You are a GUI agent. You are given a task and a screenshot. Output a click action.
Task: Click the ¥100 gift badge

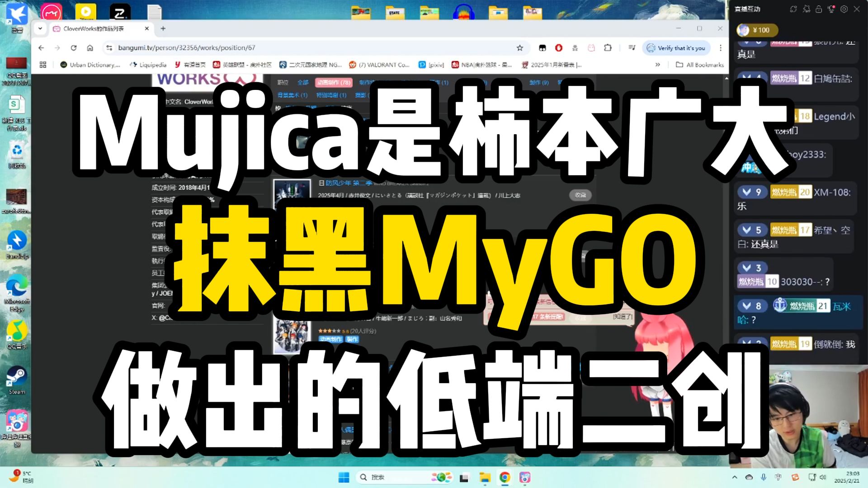757,30
